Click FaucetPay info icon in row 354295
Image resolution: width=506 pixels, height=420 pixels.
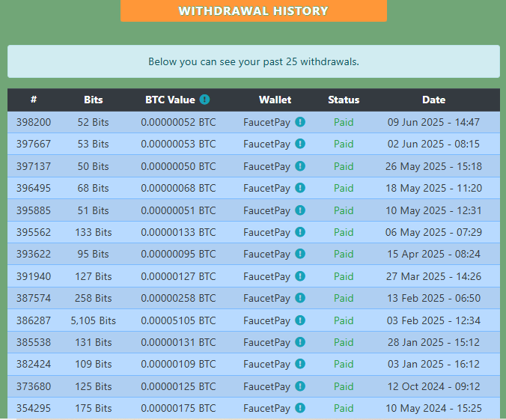tap(300, 408)
